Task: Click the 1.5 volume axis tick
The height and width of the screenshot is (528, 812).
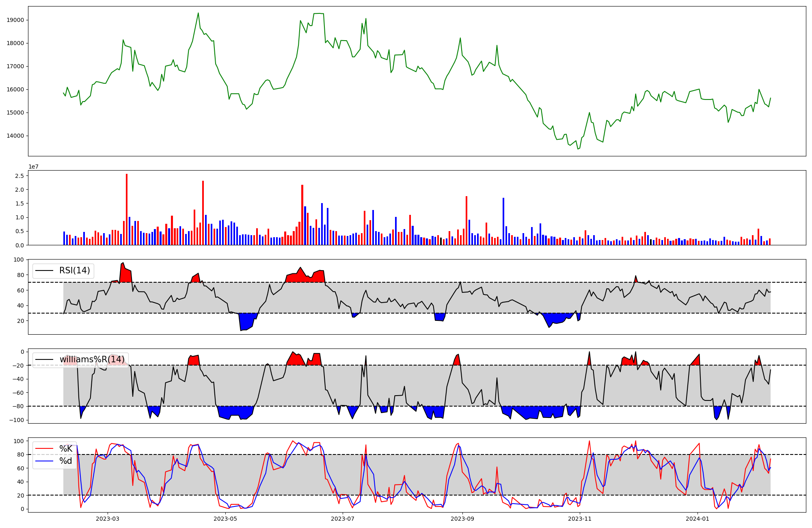Action: (x=19, y=203)
